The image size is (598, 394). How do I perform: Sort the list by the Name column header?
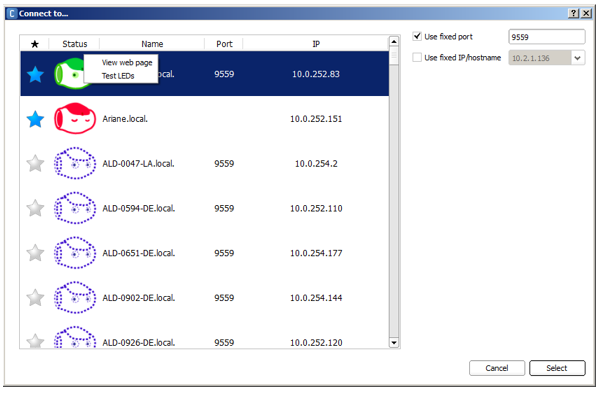[152, 44]
